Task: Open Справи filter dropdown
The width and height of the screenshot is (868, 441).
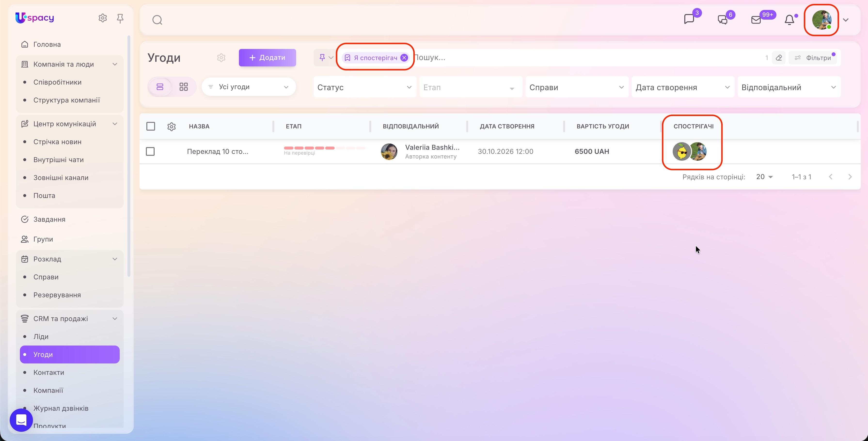Action: [x=576, y=87]
